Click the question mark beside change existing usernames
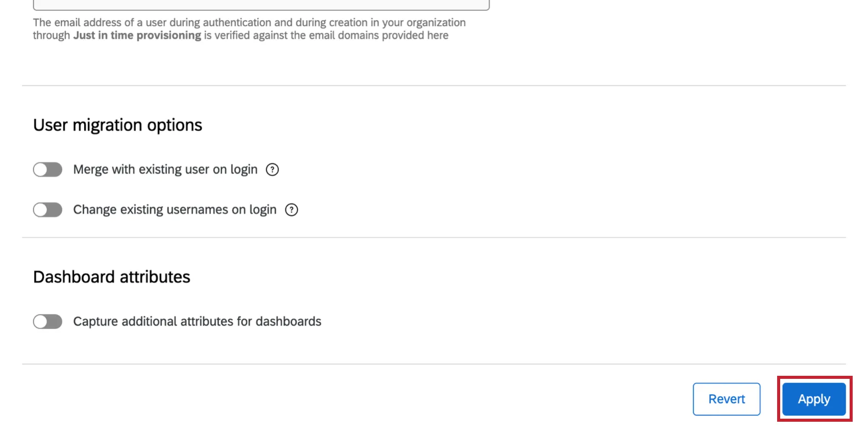 (x=291, y=209)
